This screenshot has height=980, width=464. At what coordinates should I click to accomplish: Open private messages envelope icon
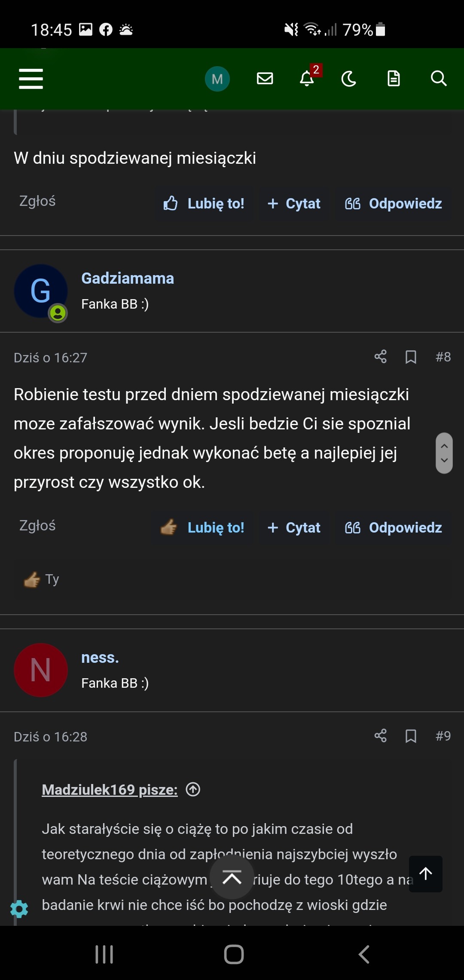tap(265, 79)
